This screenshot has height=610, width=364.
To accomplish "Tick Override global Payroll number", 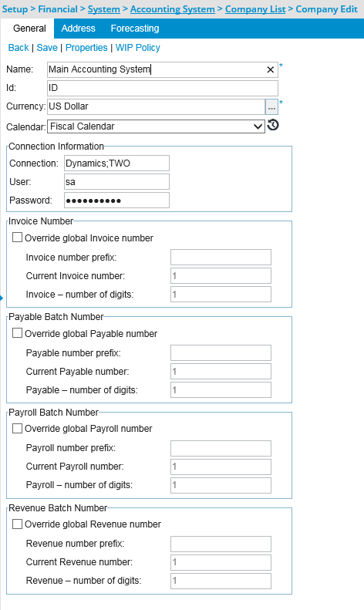I will (x=17, y=428).
